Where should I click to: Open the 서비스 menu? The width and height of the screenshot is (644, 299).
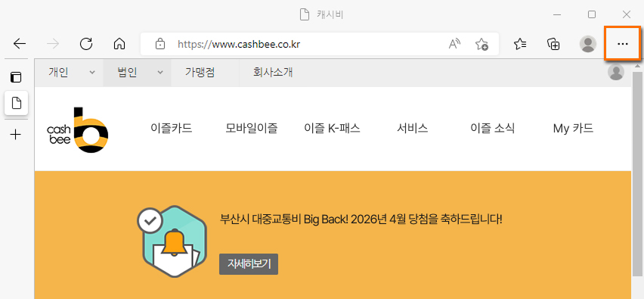pos(413,129)
